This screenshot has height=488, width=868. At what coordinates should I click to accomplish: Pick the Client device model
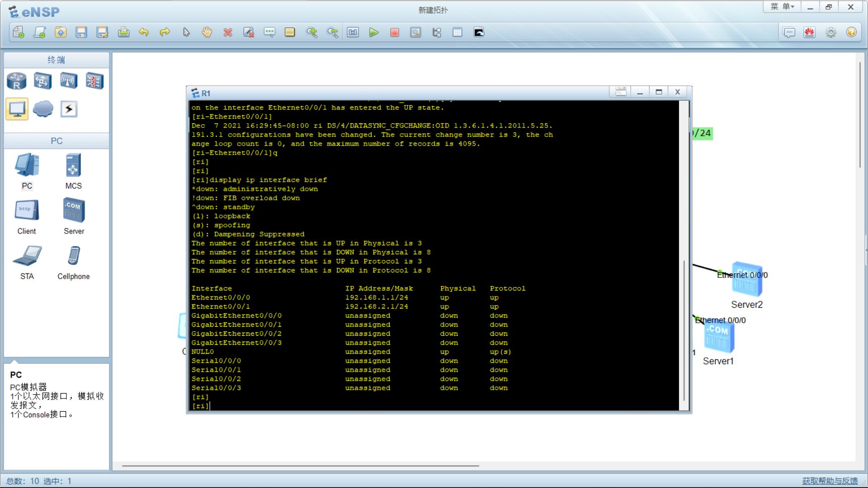(27, 216)
